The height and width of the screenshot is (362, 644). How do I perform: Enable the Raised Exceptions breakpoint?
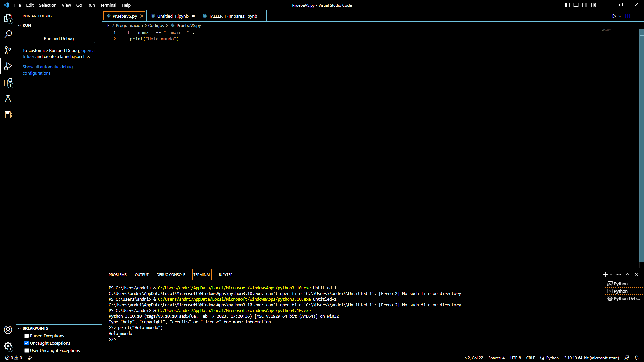[x=26, y=336]
